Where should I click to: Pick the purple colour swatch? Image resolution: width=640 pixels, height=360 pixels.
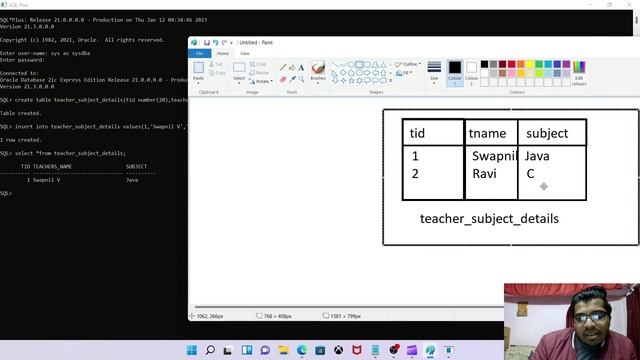pos(566,64)
